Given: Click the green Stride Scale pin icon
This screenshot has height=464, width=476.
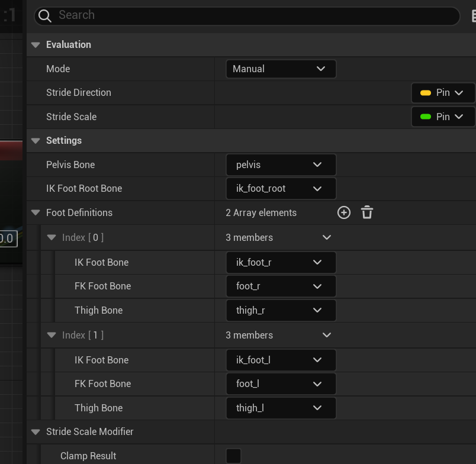Looking at the screenshot, I should (x=426, y=117).
